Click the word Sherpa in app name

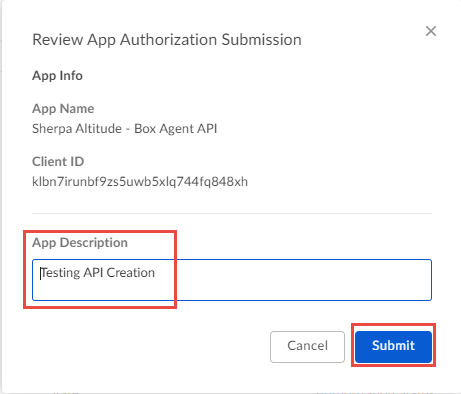52,129
